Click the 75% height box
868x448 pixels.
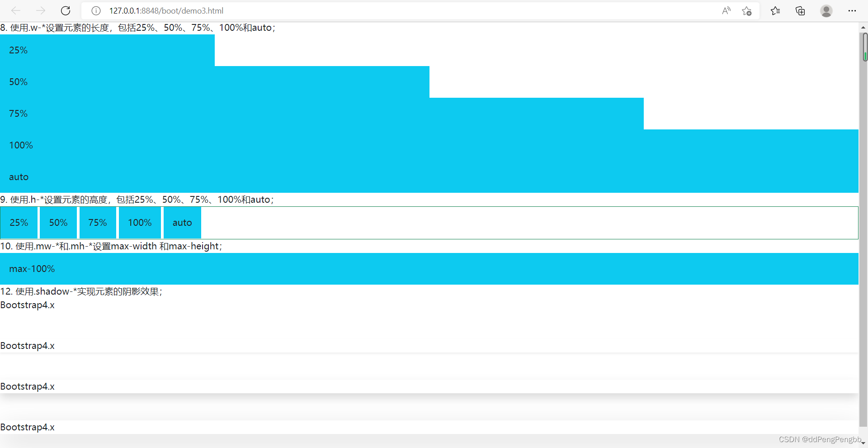click(98, 223)
